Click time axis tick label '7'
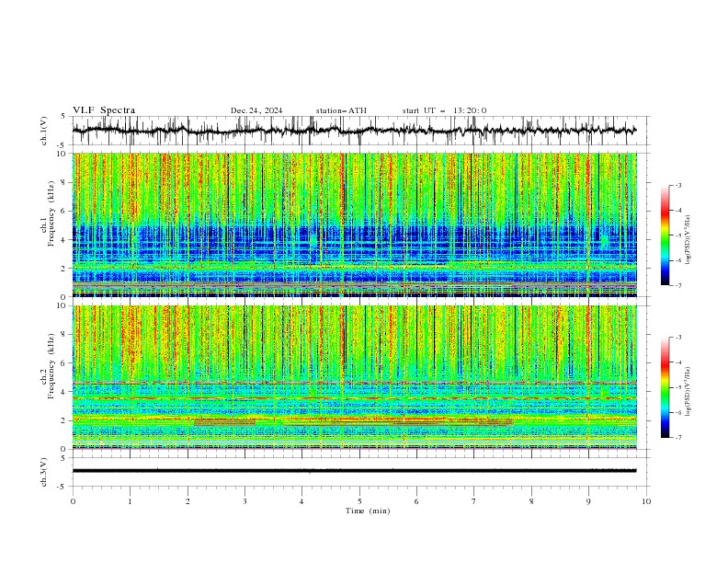This screenshot has width=728, height=563. [474, 501]
